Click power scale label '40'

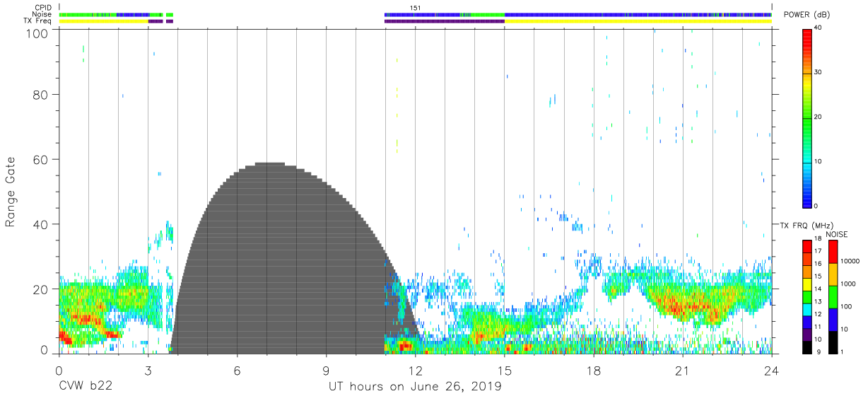pyautogui.click(x=819, y=28)
